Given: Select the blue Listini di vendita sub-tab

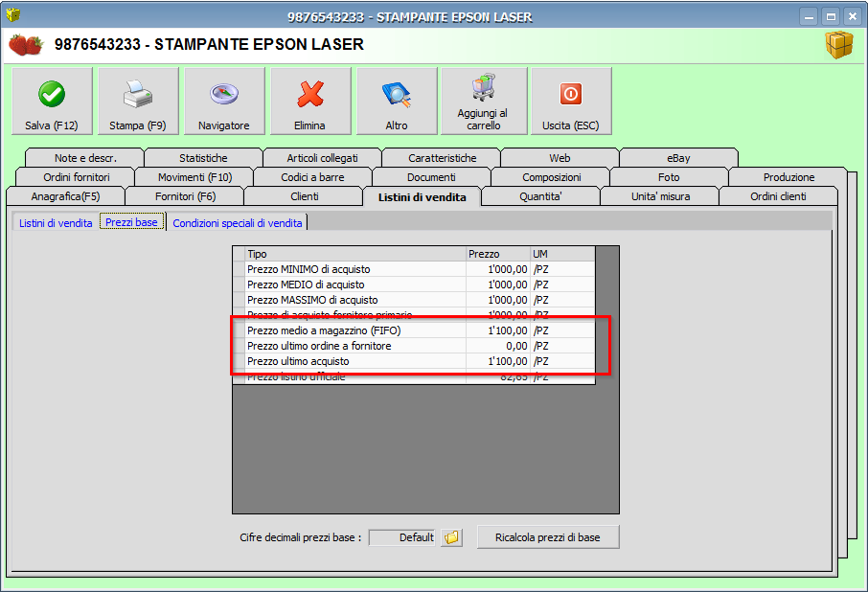Looking at the screenshot, I should coord(56,223).
